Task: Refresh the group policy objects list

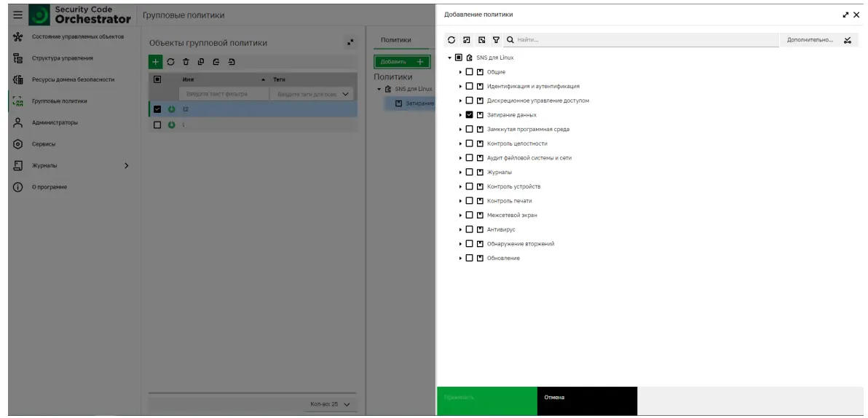Action: click(x=170, y=62)
